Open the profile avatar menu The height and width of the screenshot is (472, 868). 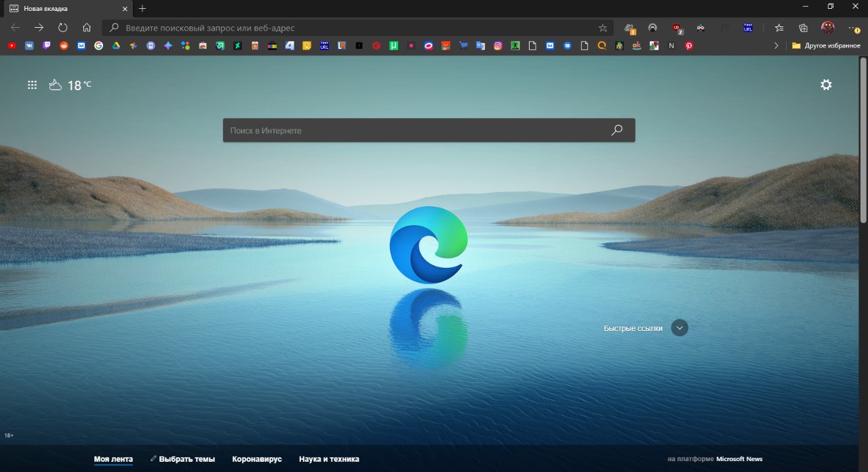click(x=828, y=28)
